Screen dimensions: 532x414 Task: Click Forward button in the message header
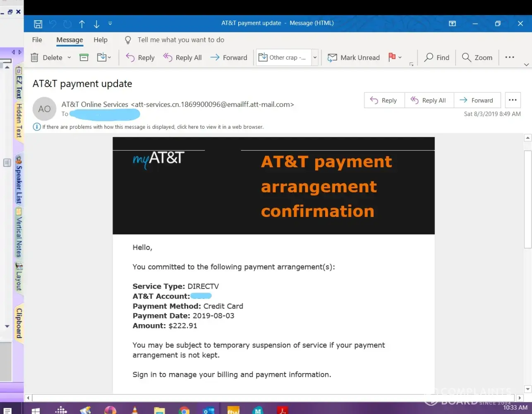coord(477,100)
